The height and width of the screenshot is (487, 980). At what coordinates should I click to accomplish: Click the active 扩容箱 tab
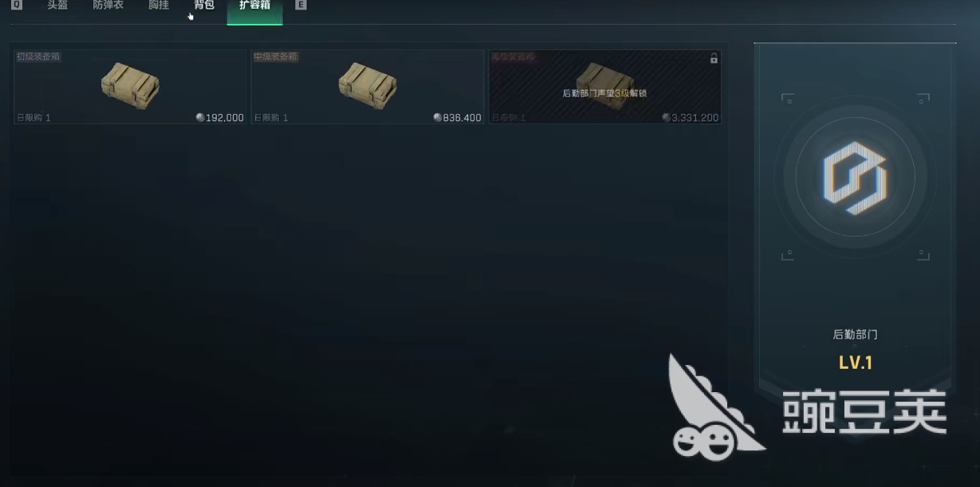(254, 6)
